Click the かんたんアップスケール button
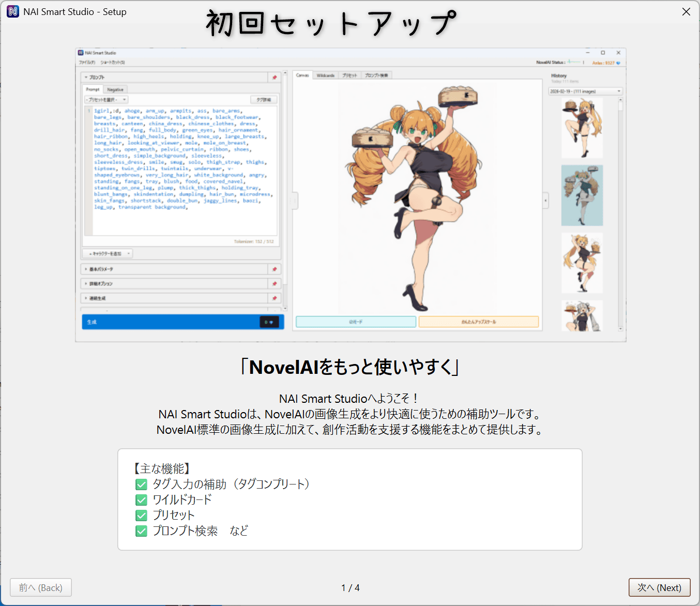The width and height of the screenshot is (700, 606). (479, 321)
